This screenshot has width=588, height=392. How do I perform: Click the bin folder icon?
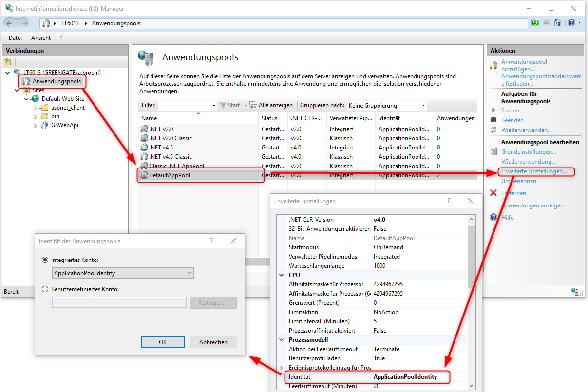click(44, 116)
